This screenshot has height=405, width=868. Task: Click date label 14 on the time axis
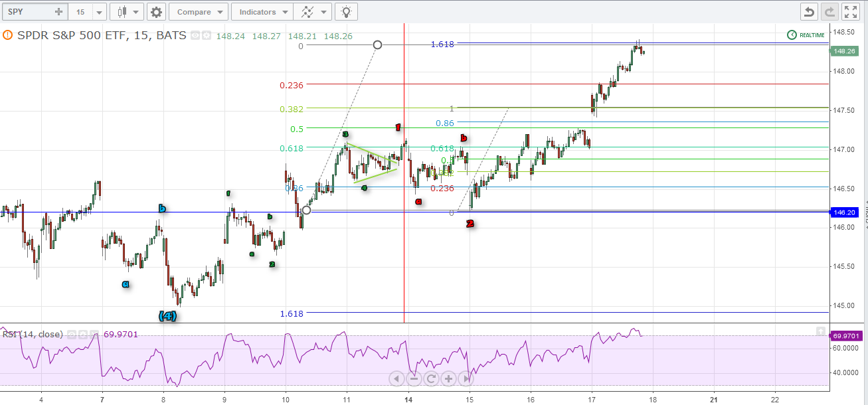(x=409, y=400)
